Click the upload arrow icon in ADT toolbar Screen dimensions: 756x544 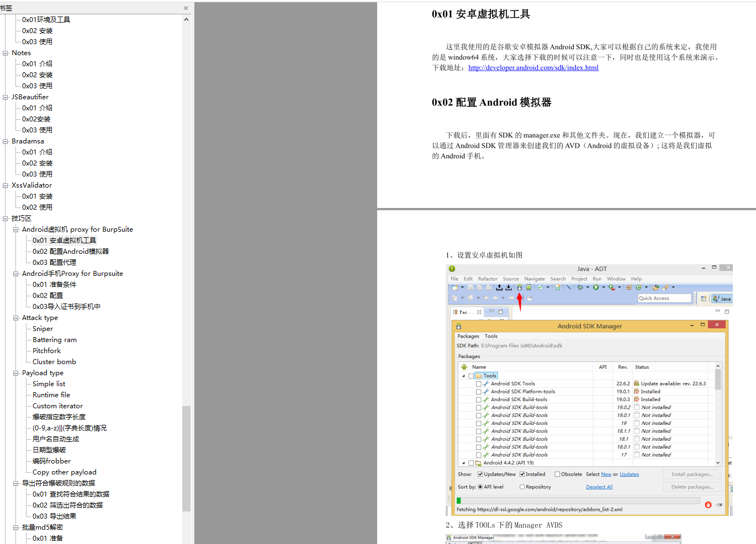[x=499, y=287]
